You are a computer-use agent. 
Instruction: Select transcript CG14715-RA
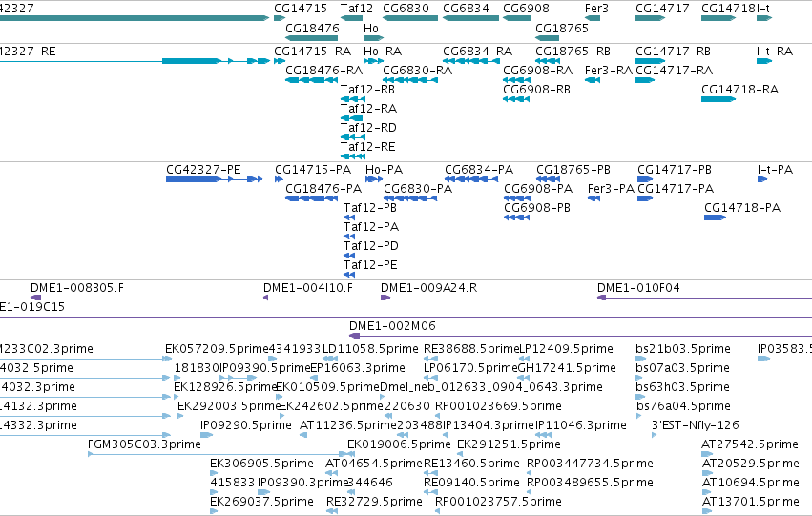pos(312,52)
